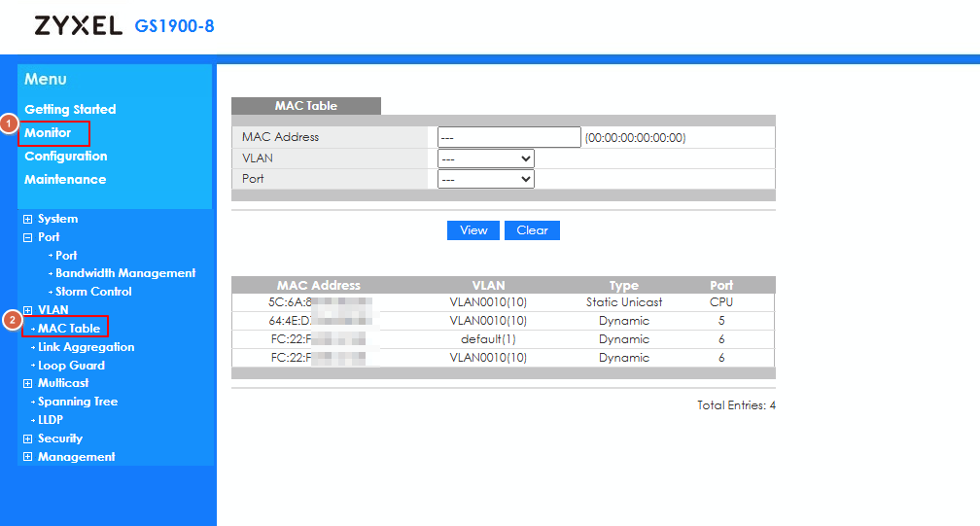Screen dimensions: 980x526
Task: Select the default(1) VLAN cell
Action: tap(488, 339)
